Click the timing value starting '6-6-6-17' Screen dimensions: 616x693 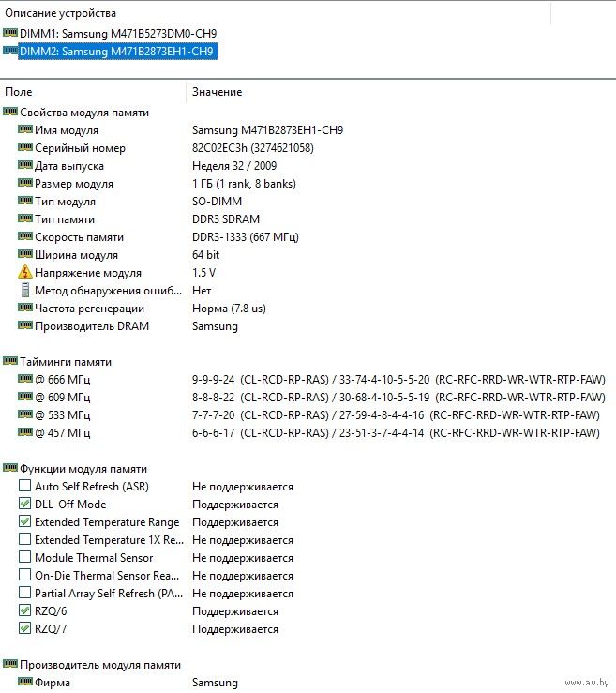tap(396, 433)
